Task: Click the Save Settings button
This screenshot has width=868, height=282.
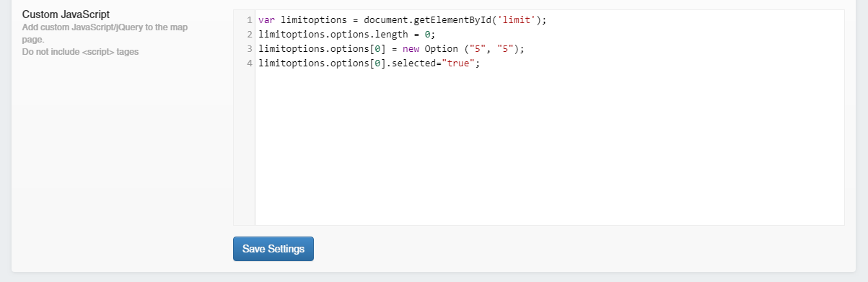Action: point(273,249)
